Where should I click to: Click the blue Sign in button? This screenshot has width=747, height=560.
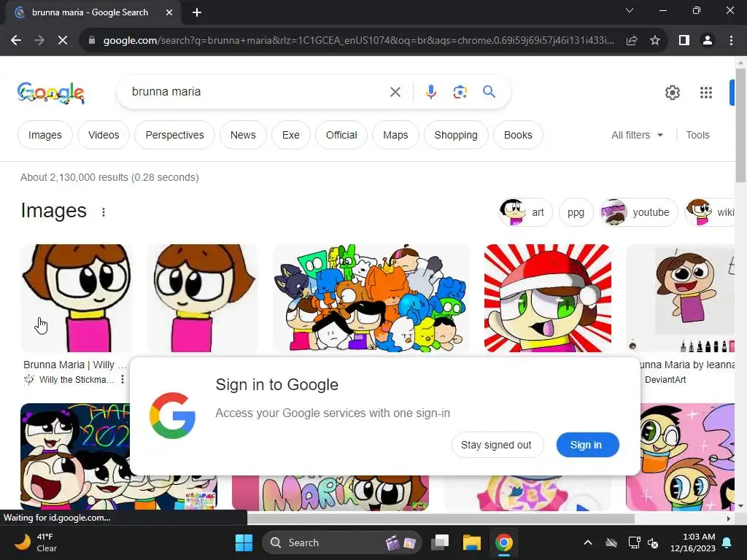click(587, 445)
